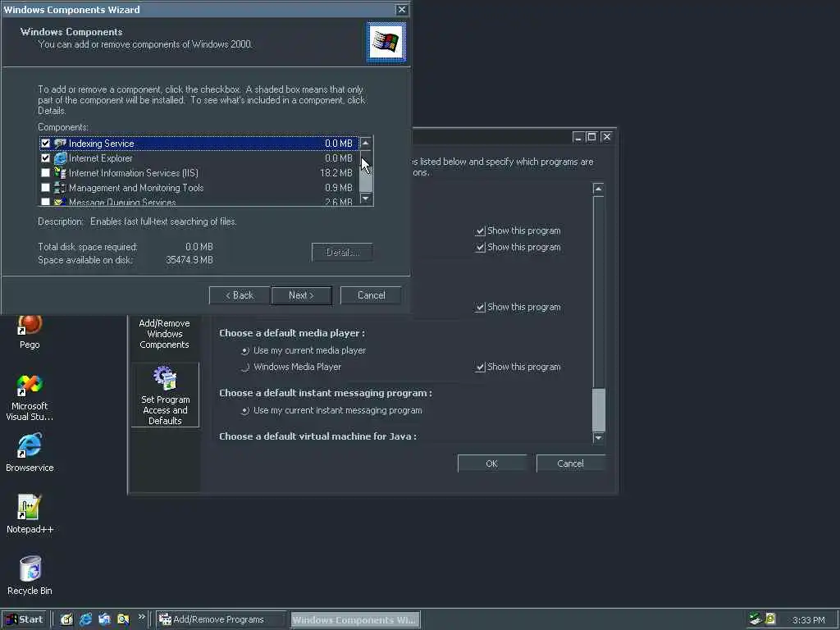Select the Indexing Service row text
The width and height of the screenshot is (840, 630).
(101, 143)
